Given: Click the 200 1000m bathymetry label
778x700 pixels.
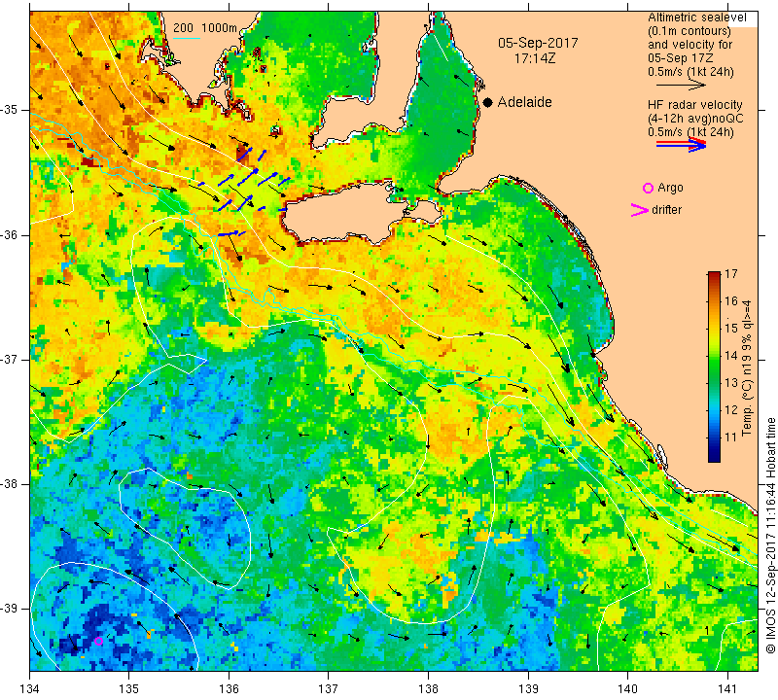Looking at the screenshot, I should click(205, 28).
